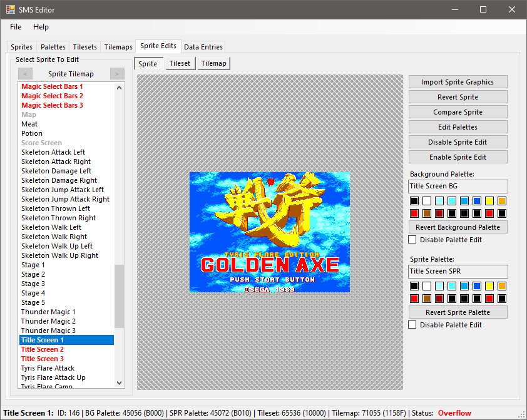Image resolution: width=527 pixels, height=420 pixels.
Task: Pick the brown swatch in Sprite Palette
Action: pyautogui.click(x=427, y=299)
